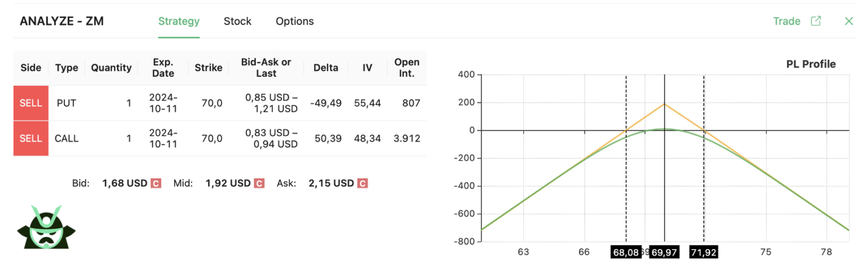
Task: Open the Trade external link icon
Action: 815,21
